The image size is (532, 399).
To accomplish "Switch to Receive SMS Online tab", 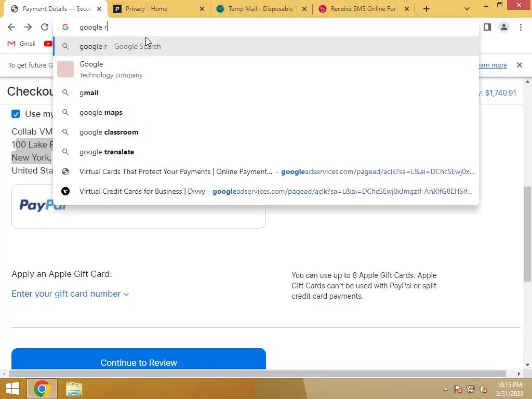I will click(364, 9).
